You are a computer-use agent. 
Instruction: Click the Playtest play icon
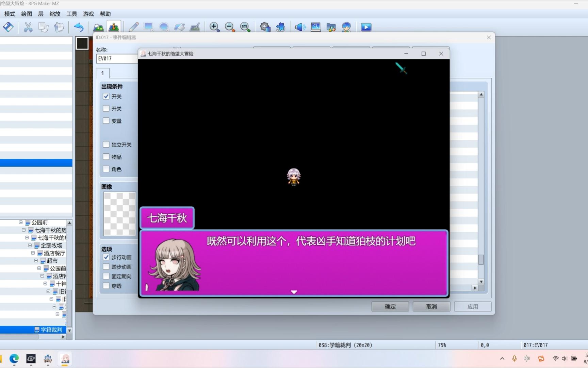pyautogui.click(x=366, y=27)
